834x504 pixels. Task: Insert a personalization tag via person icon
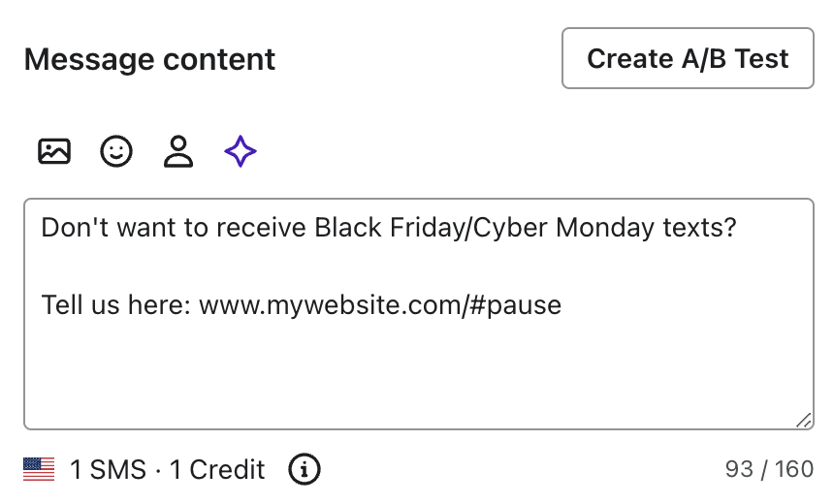pyautogui.click(x=178, y=151)
